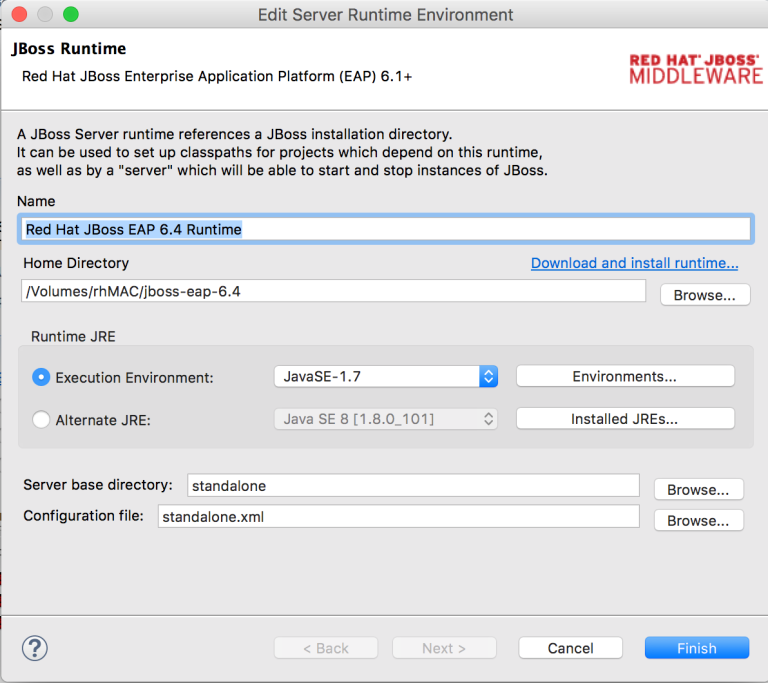The image size is (768, 683).
Task: Close the dialog with the red button
Action: click(x=20, y=14)
